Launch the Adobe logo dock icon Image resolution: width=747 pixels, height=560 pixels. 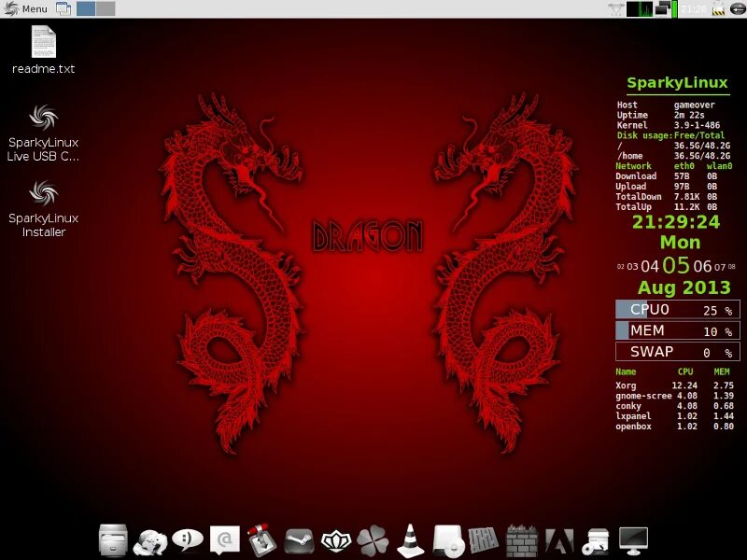[x=559, y=541]
